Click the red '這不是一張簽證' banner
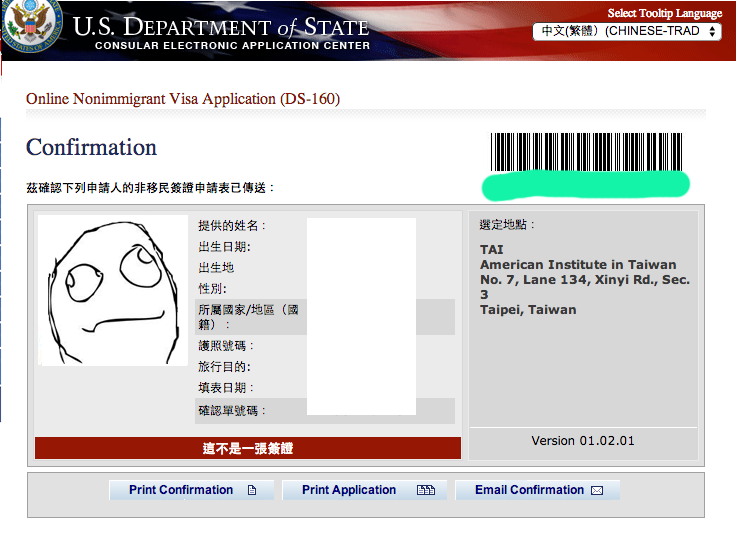Viewport: 736px width, 533px height. 248,448
